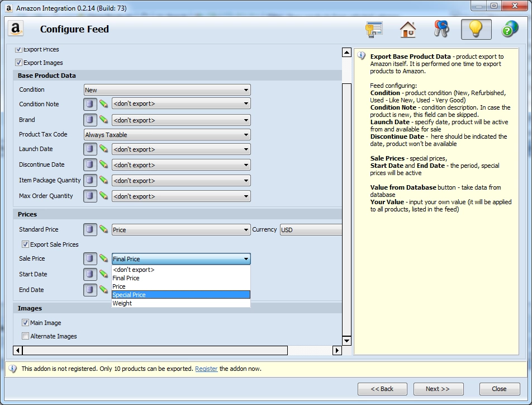Click database icon for Standard Price
The height and width of the screenshot is (405, 532).
[x=90, y=229]
